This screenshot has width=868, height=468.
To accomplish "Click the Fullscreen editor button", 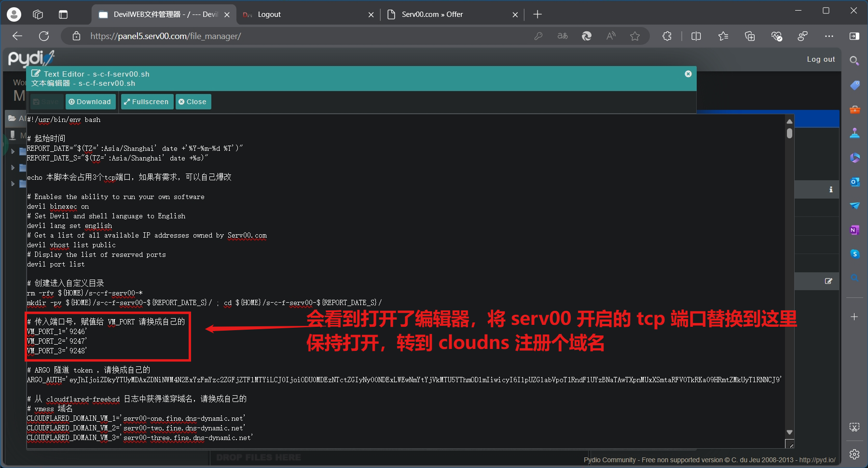I will (147, 102).
